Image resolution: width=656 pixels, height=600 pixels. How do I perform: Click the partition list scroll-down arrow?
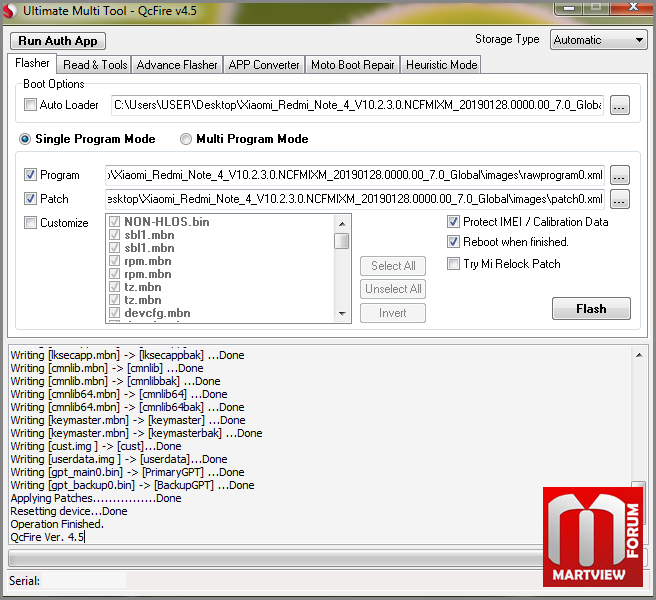tap(343, 313)
